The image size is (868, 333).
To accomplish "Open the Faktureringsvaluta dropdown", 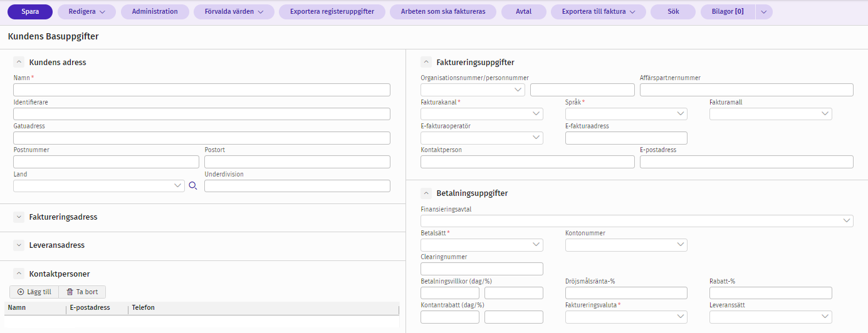I will [626, 317].
